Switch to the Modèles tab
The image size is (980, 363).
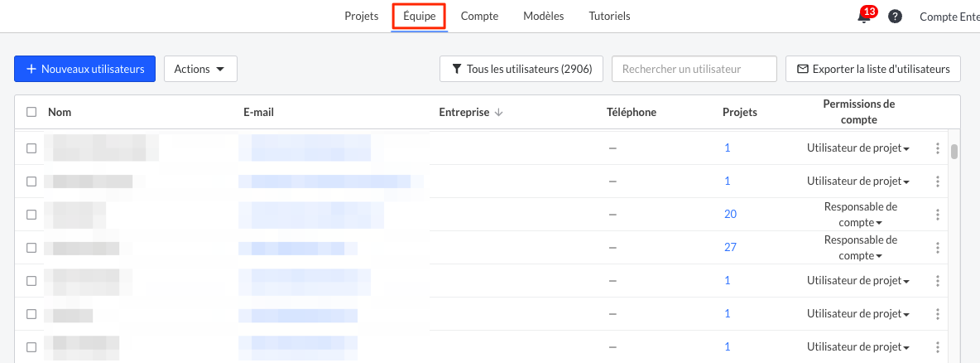click(x=543, y=17)
